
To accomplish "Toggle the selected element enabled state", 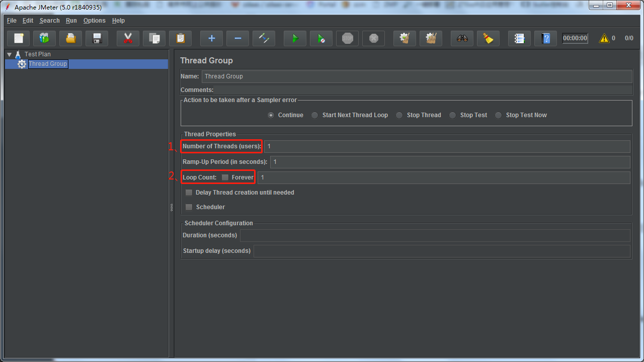I will (264, 38).
